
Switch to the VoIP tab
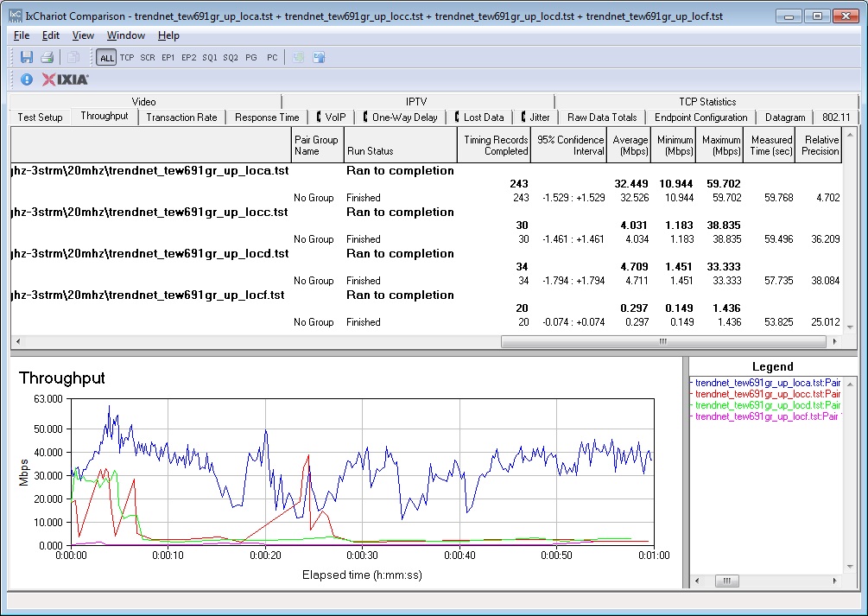click(331, 117)
